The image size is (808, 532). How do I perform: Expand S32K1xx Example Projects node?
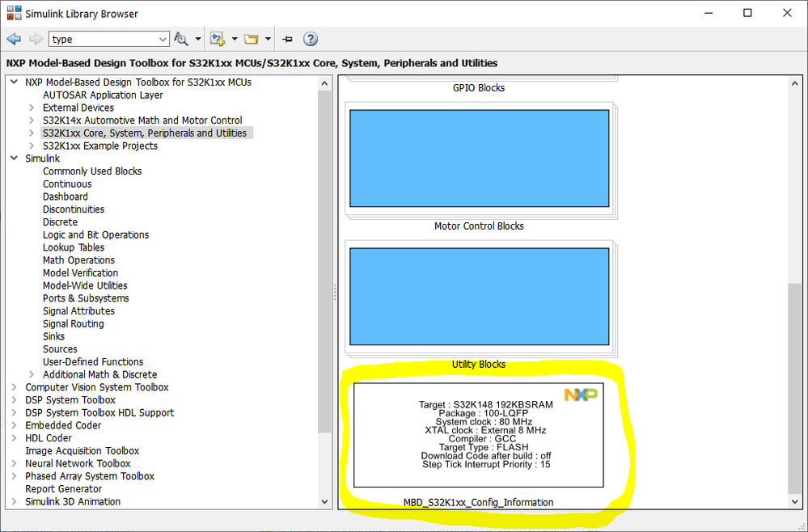(x=32, y=146)
